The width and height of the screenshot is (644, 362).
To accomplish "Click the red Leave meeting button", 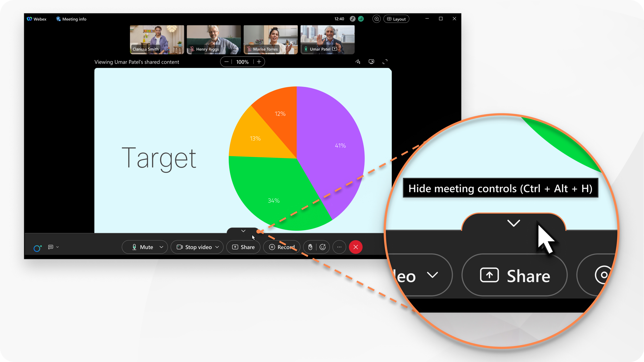I will (x=356, y=247).
